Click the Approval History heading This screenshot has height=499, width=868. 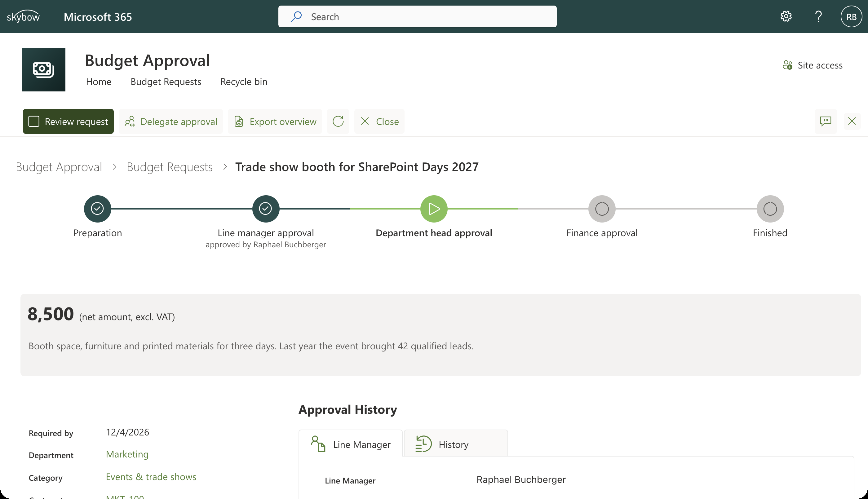[x=348, y=409]
